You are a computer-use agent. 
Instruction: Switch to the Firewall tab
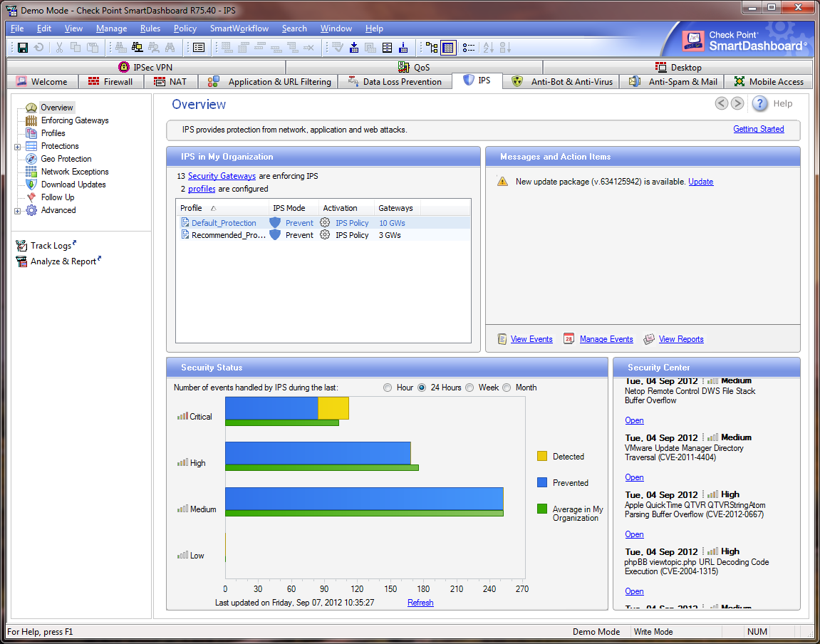coord(111,81)
